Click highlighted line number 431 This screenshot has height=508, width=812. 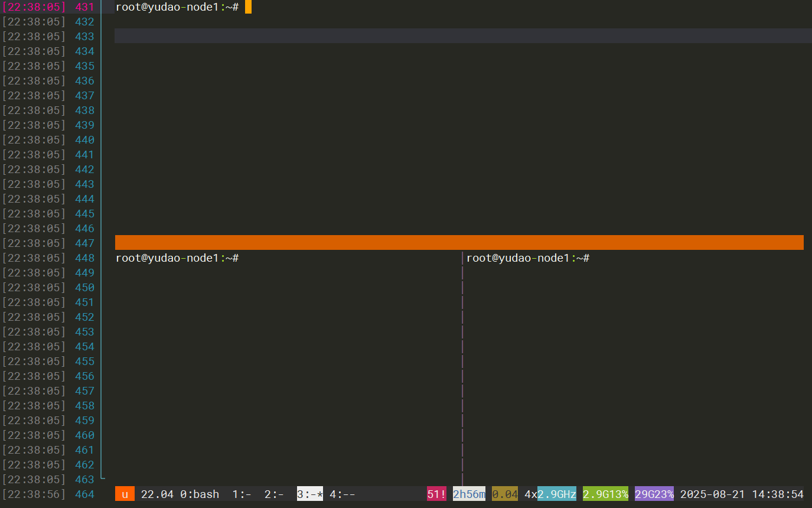point(84,7)
